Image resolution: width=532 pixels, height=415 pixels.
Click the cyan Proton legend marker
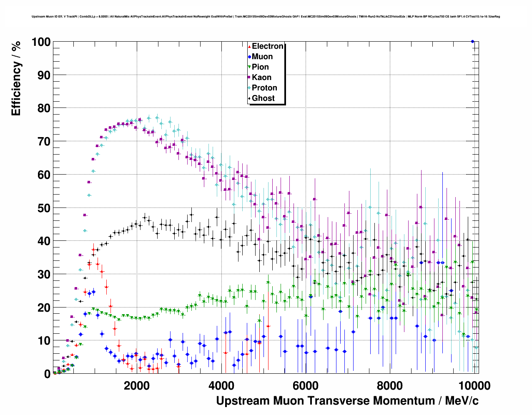pyautogui.click(x=249, y=88)
